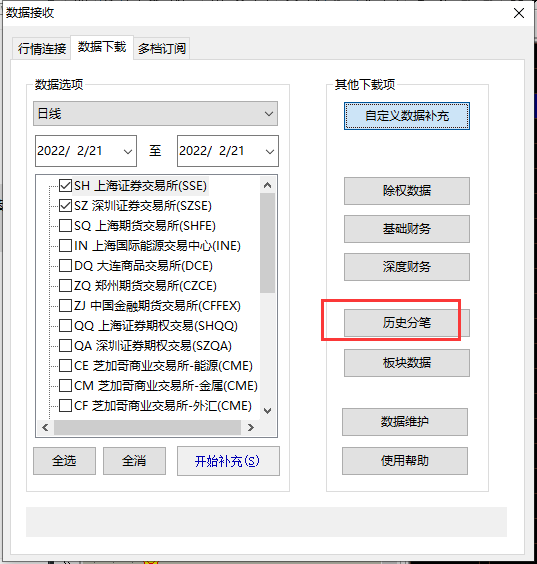Select the 数据下载 tab
Viewport: 537px width, 564px height.
pos(102,47)
